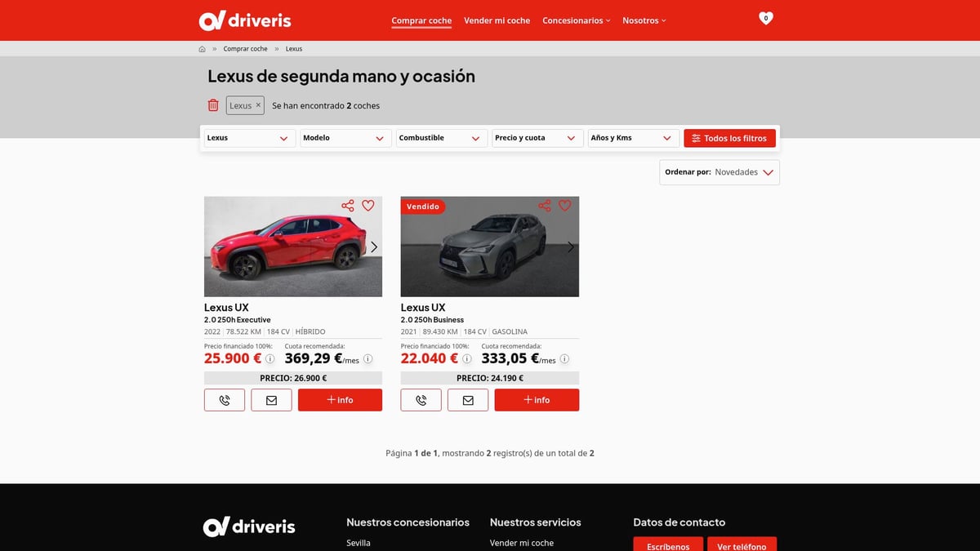This screenshot has width=980, height=551.
Task: Show financing info for 25.900 € price
Action: pos(270,359)
